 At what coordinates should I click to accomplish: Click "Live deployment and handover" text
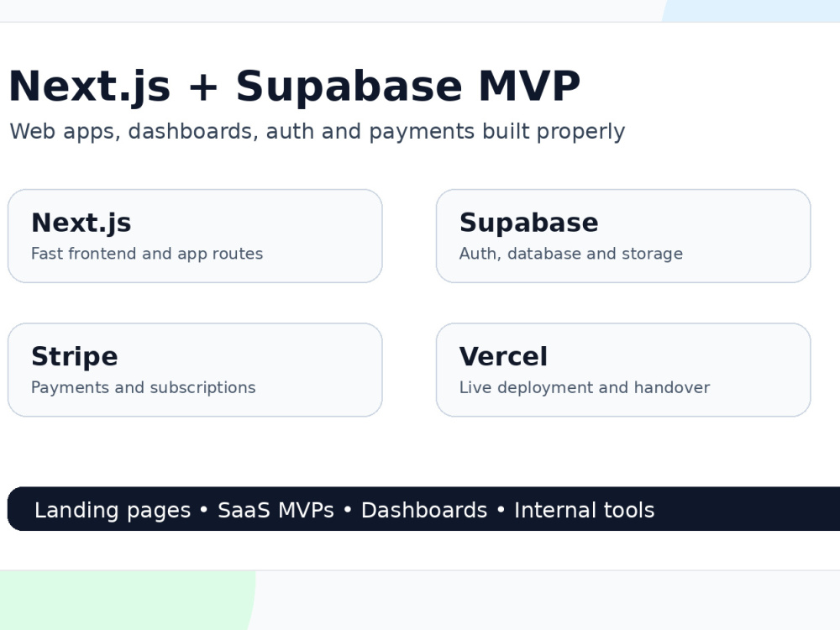[x=585, y=387]
